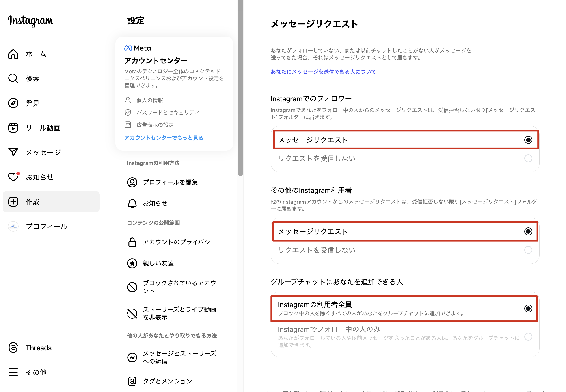Select Instagramの利用者全員 radio button
Viewport: 566px width, 392px height.
coord(528,309)
